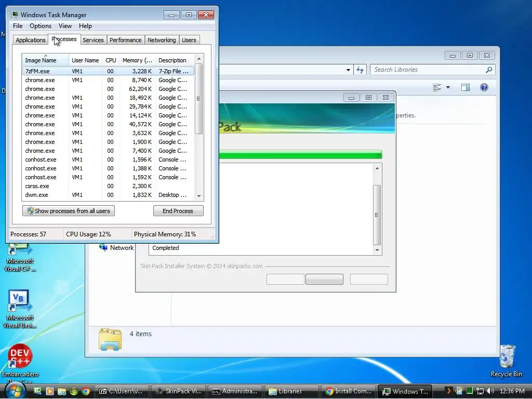The image size is (532, 399).
Task: Switch to the Administrator command prompt taskbar button
Action: click(x=235, y=391)
